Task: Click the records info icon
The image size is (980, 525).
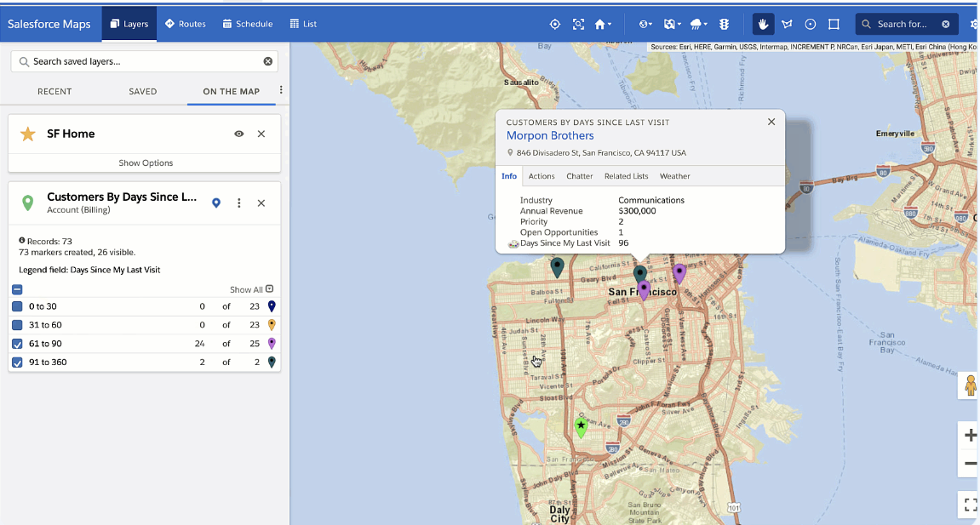Action: [x=22, y=240]
